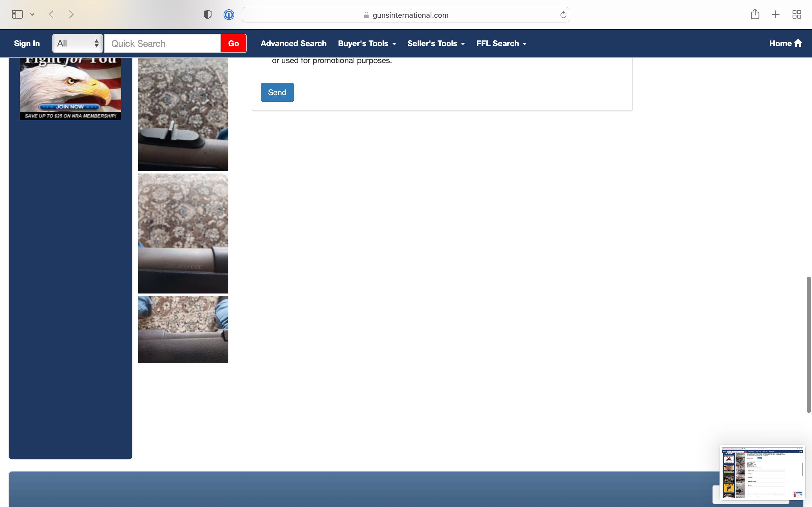This screenshot has width=812, height=507.
Task: Reload the page with the refresh icon
Action: 563,15
